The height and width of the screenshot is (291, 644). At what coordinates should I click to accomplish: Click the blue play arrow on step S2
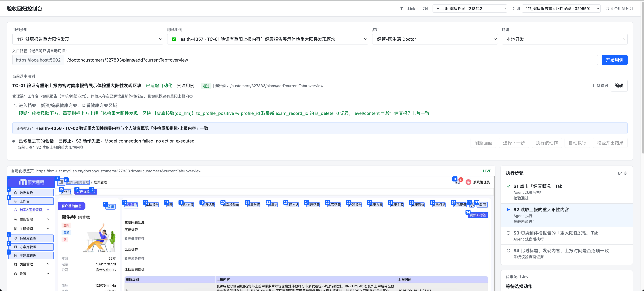[508, 210]
